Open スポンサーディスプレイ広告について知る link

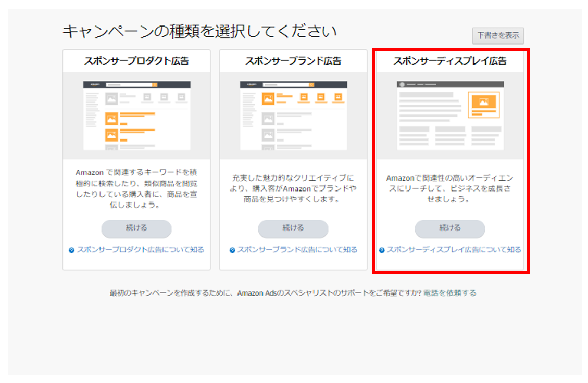click(x=454, y=250)
